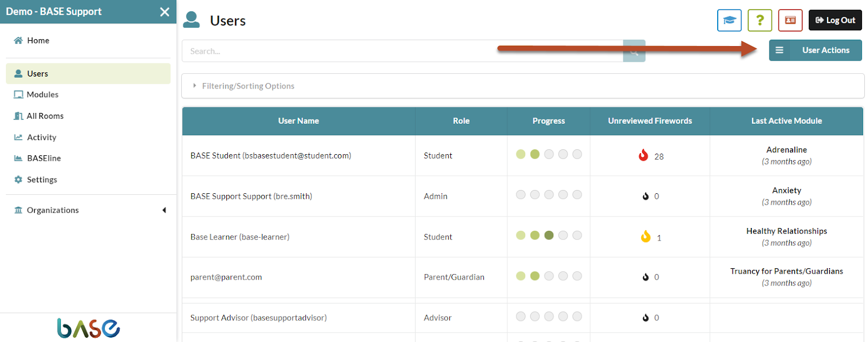The image size is (868, 342).
Task: Click the Healthy Relationships module
Action: [787, 231]
